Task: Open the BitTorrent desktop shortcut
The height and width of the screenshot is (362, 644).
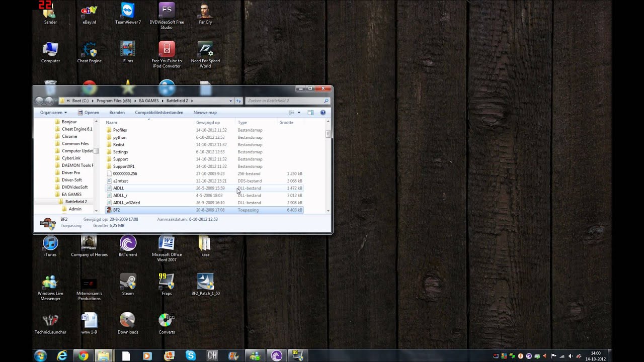Action: 128,246
